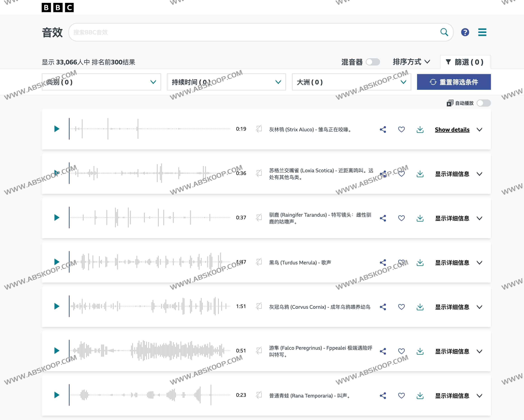Click the search icon in the search bar

pyautogui.click(x=444, y=32)
